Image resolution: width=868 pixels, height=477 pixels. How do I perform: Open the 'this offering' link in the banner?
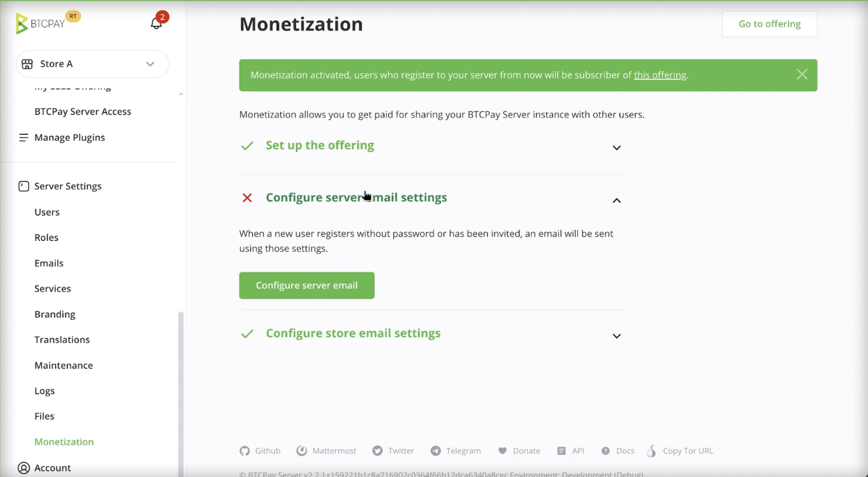(x=660, y=75)
